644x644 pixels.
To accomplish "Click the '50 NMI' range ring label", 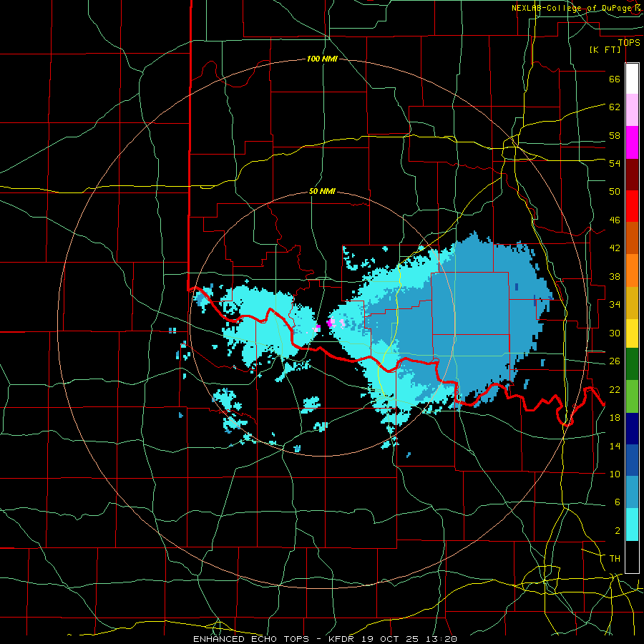I will [x=322, y=191].
